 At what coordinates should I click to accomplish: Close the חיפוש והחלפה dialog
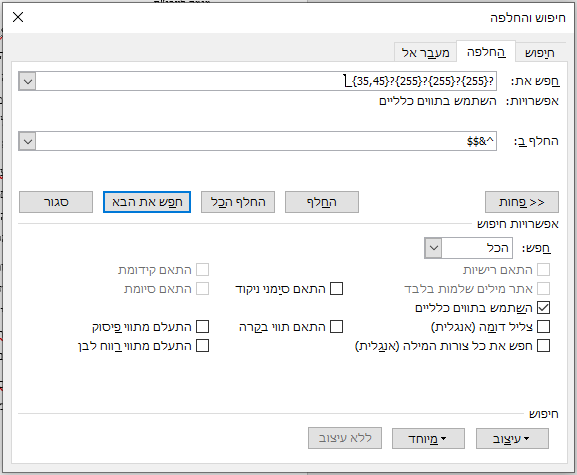click(x=18, y=17)
